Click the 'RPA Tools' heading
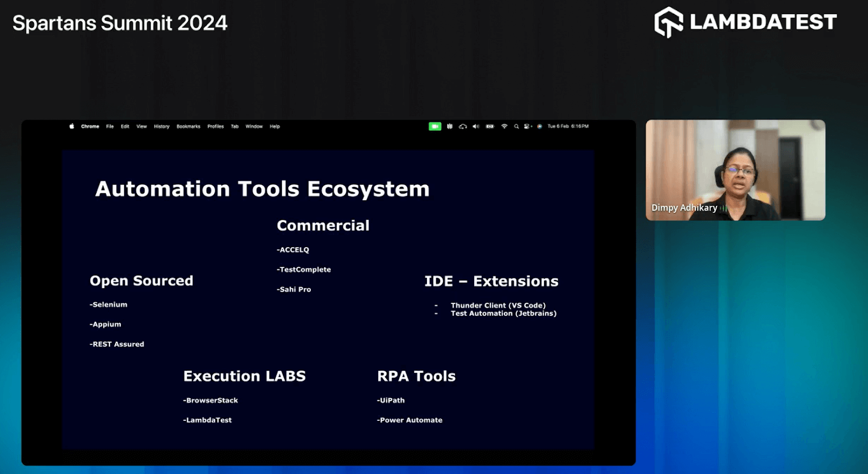The image size is (868, 474). (x=417, y=376)
